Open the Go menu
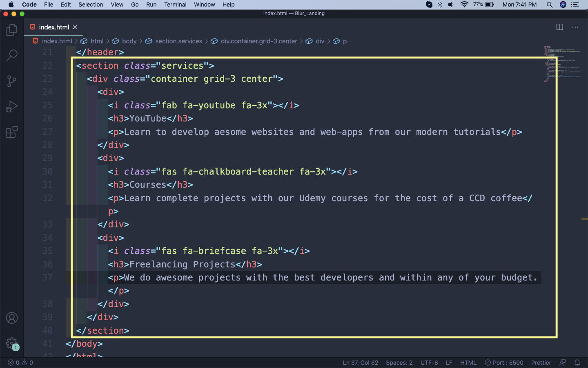 [135, 4]
